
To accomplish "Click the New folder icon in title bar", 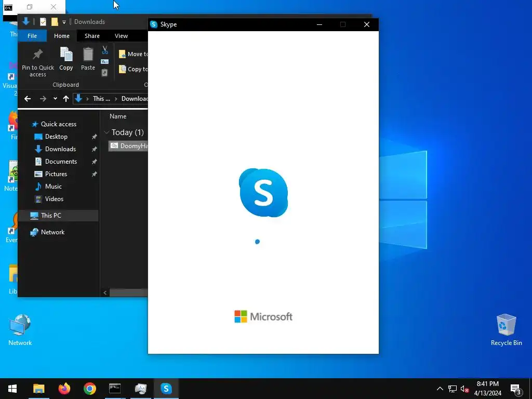I will (54, 22).
